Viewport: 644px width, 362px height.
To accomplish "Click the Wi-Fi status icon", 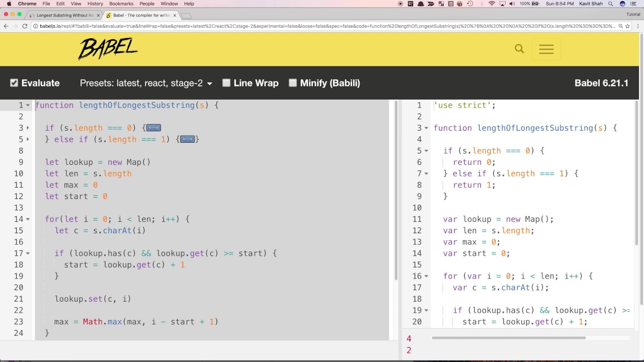I will click(x=492, y=4).
